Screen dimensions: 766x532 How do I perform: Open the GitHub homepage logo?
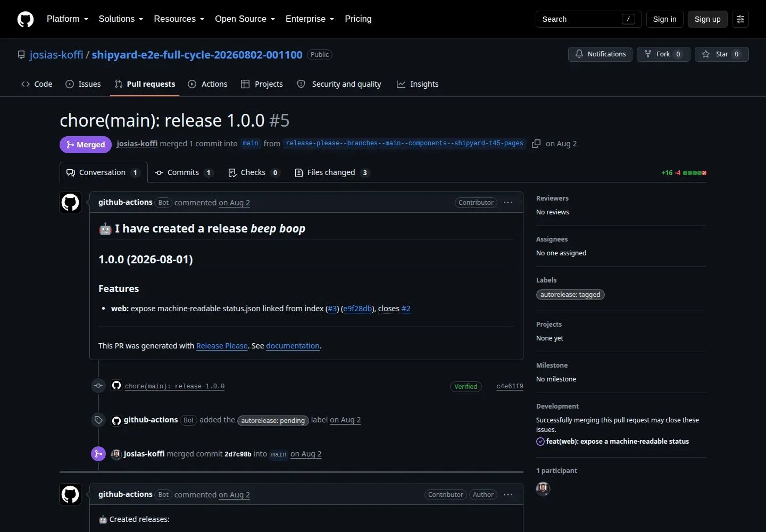(x=26, y=19)
